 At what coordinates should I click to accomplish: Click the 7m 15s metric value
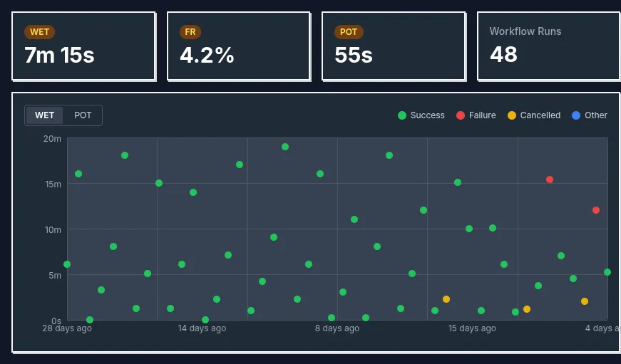60,55
